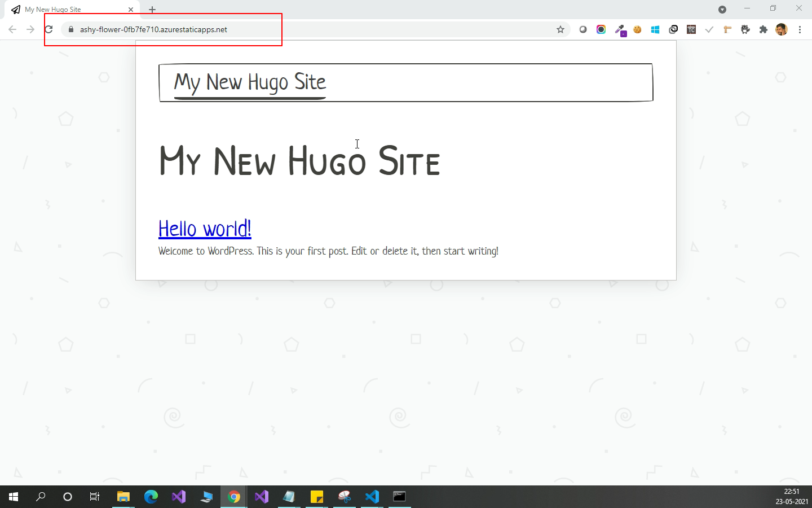The width and height of the screenshot is (812, 508).
Task: Open the rainbow camera lens extension
Action: coord(601,29)
